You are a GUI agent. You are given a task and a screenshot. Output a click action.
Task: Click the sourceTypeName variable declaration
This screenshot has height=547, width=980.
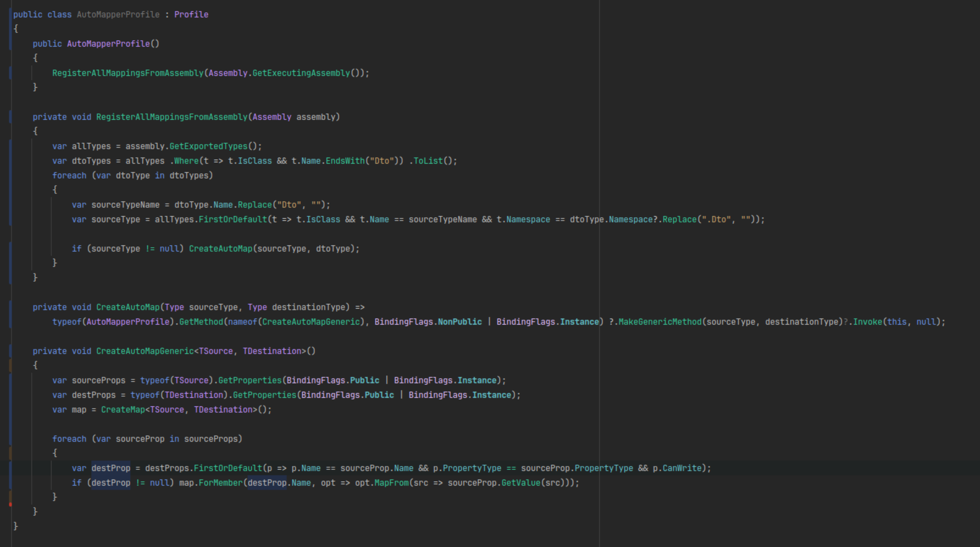[125, 205]
